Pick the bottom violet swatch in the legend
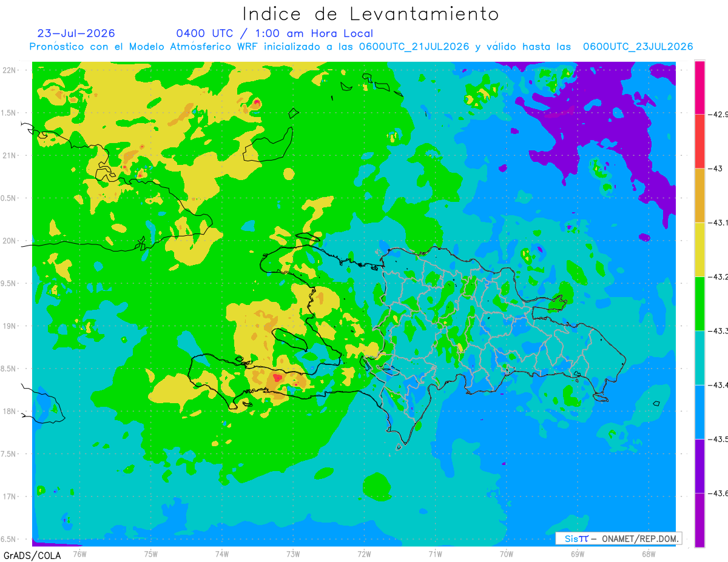Screen dimensions: 728x562 click(699, 520)
